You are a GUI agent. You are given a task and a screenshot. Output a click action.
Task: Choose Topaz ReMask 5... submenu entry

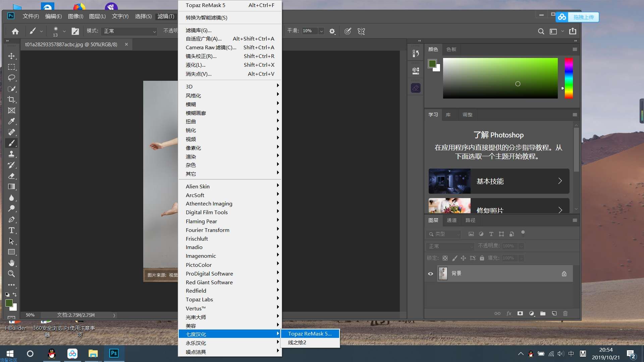tap(310, 334)
